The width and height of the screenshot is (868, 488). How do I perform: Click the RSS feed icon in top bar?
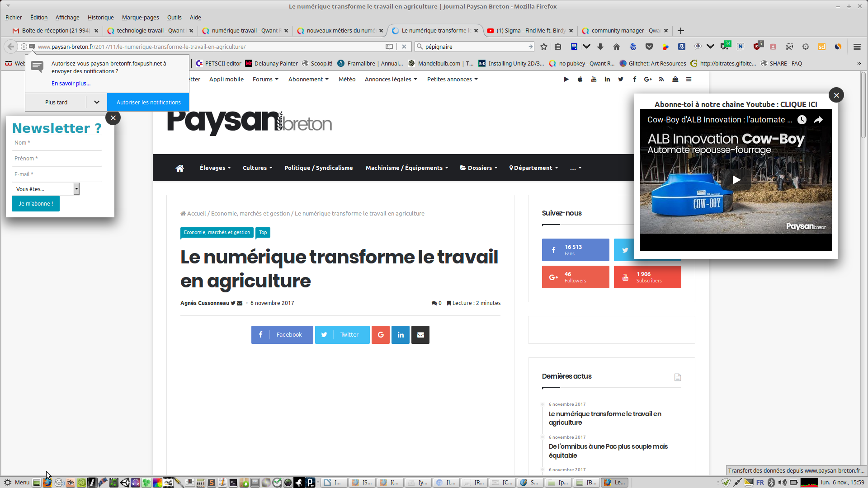661,80
